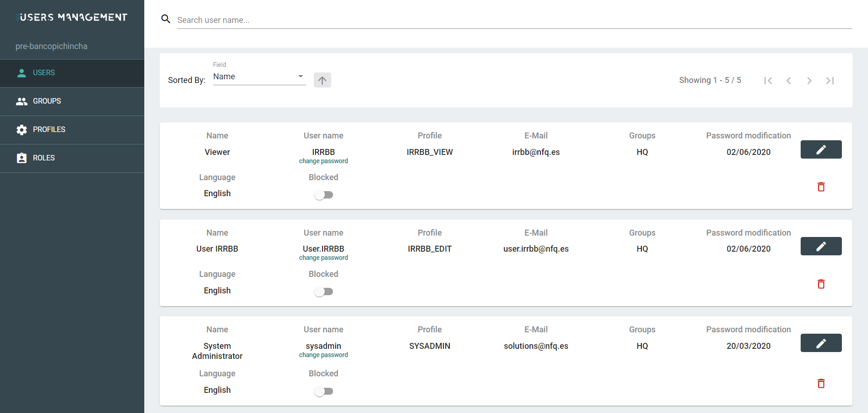Screen dimensions: 868x413
Task: Edit the User IRRBB entry
Action: 821,246
